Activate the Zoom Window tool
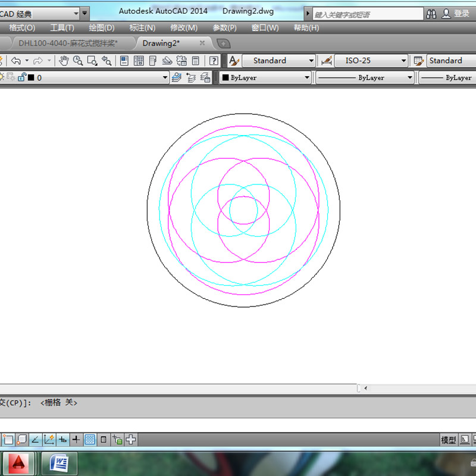This screenshot has width=476, height=476. (92, 61)
